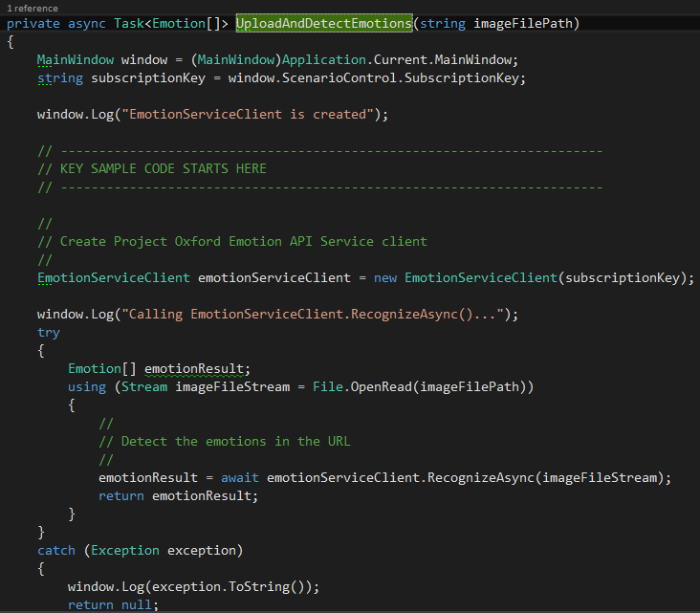
Task: Click the "KEY SAMPLE CODE STARTS HERE" comment
Action: [163, 168]
